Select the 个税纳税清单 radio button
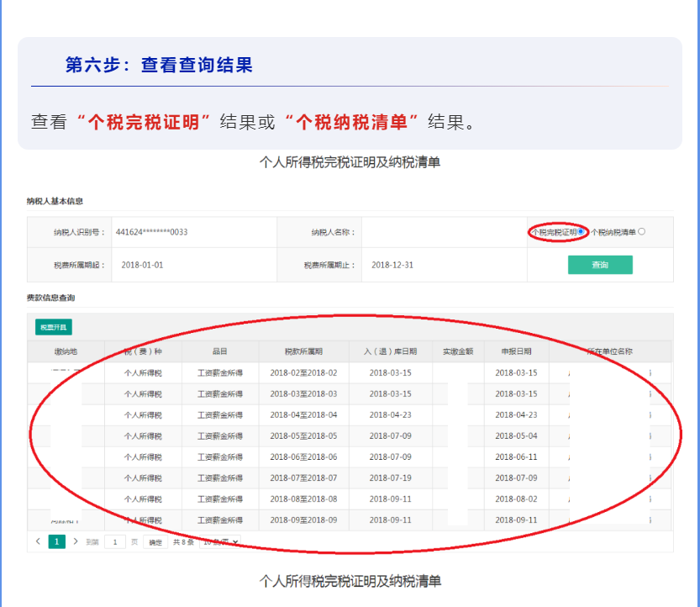This screenshot has width=700, height=607. pos(642,232)
